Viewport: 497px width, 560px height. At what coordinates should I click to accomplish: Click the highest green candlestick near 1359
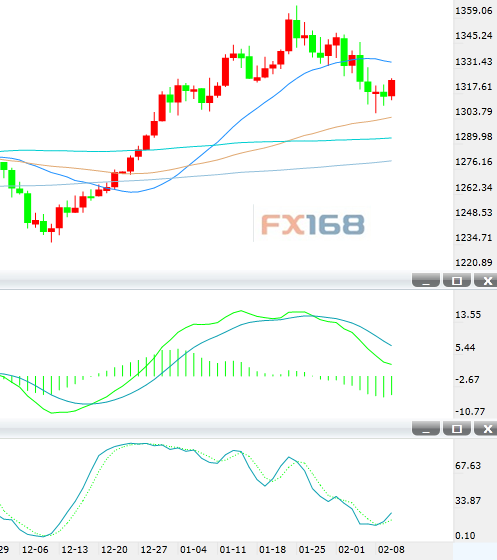pyautogui.click(x=297, y=29)
